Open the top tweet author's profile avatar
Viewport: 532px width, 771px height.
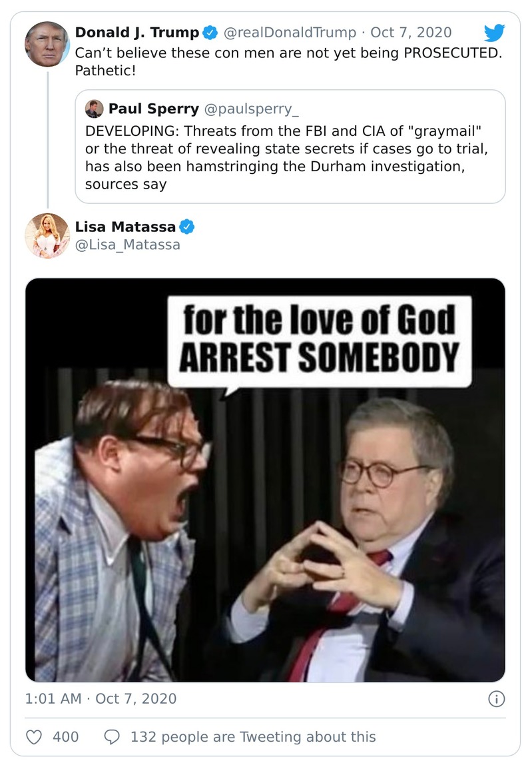click(47, 44)
